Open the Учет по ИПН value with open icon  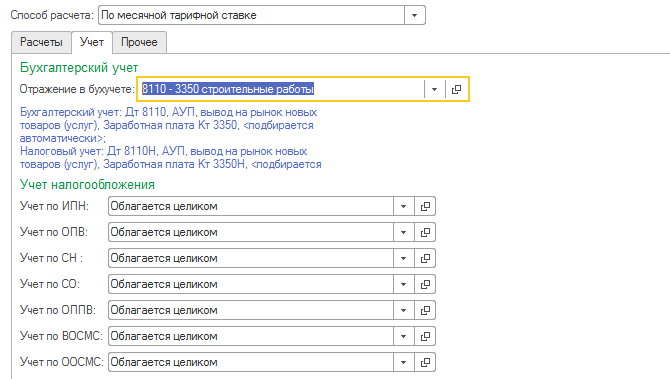(425, 206)
